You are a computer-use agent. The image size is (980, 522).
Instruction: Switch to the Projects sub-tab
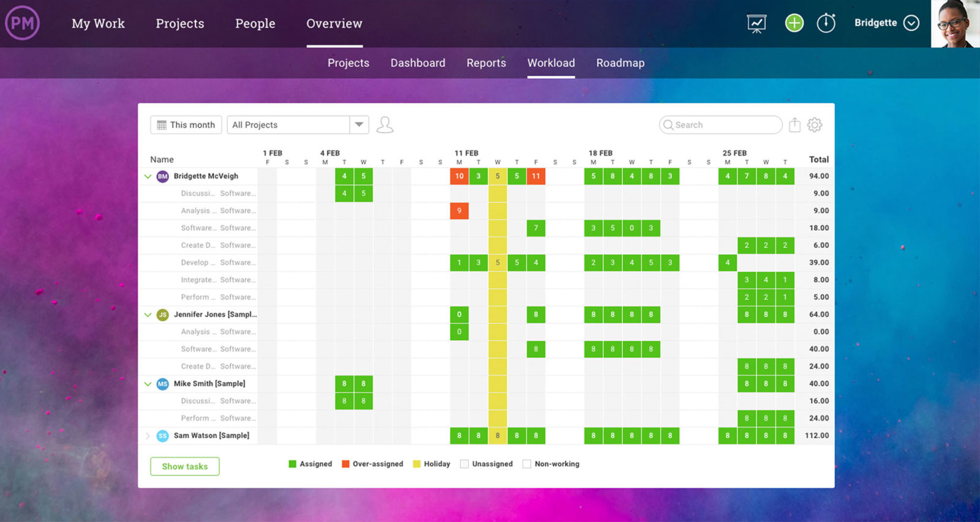tap(349, 63)
